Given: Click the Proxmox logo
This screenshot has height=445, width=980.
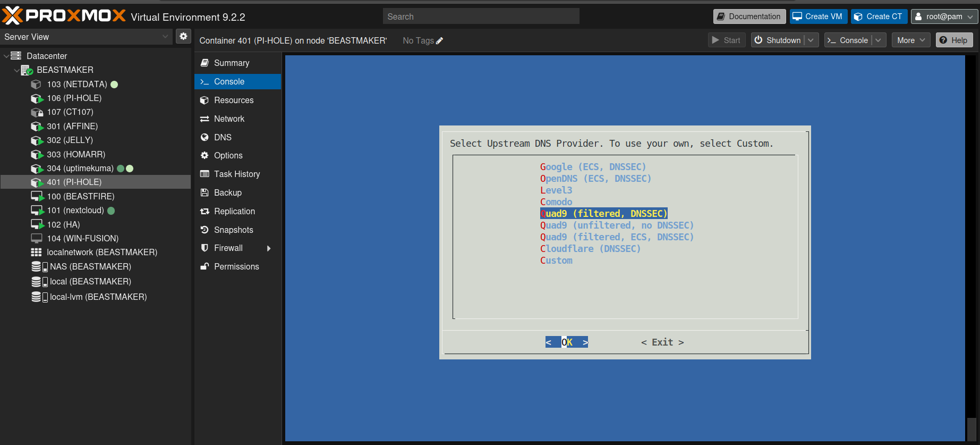Looking at the screenshot, I should point(64,16).
